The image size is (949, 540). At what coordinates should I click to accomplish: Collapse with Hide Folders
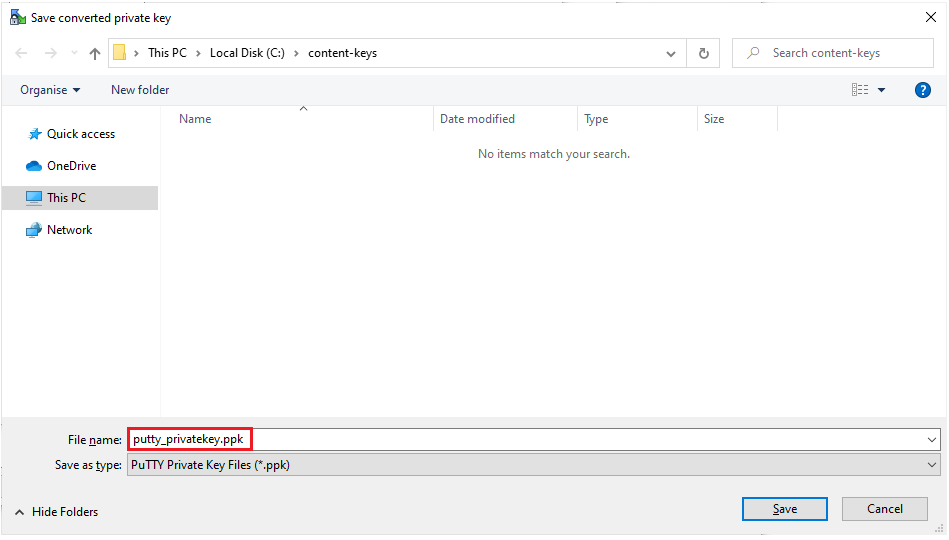pyautogui.click(x=56, y=512)
